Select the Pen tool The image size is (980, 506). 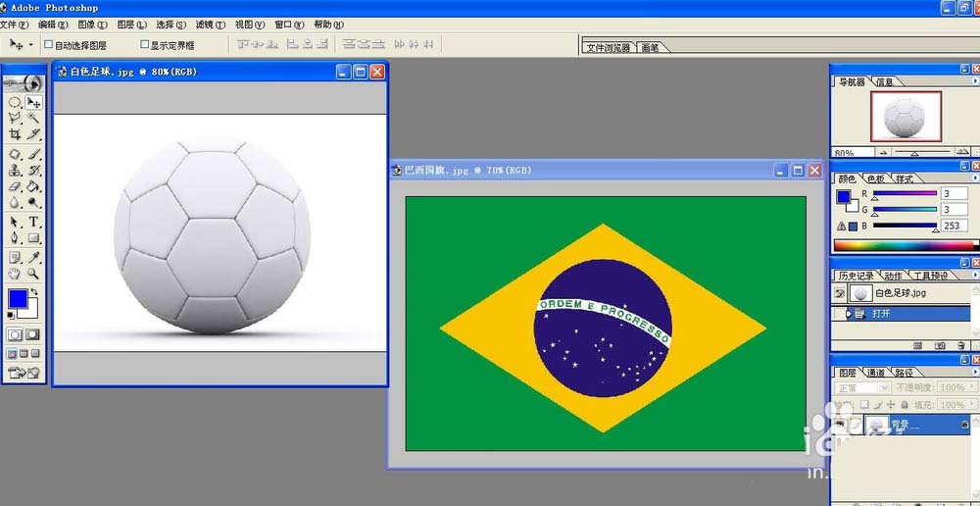point(15,237)
